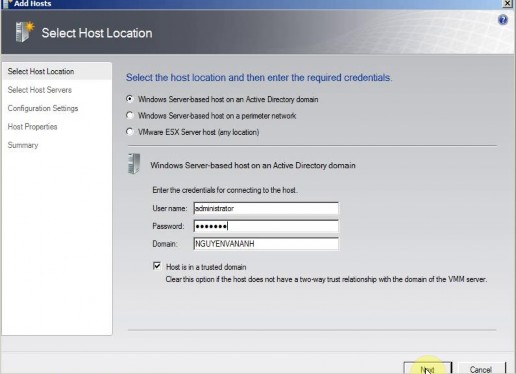Click the 'Add Hosts' title bar text

[33, 4]
